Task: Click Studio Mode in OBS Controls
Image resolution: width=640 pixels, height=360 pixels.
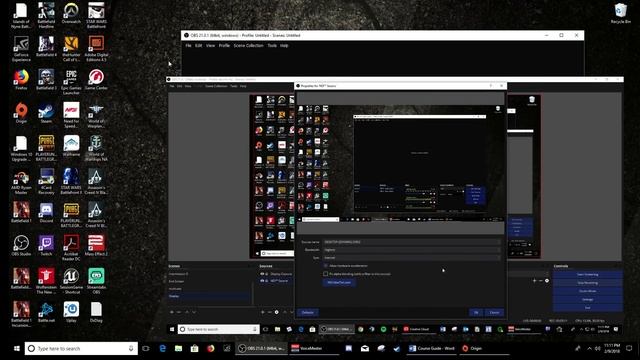Action: (x=588, y=291)
